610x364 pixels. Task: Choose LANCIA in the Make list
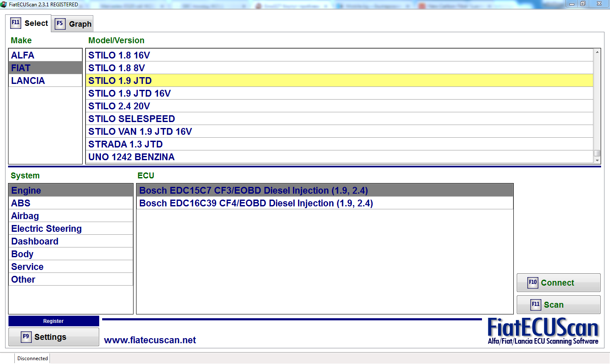tap(28, 81)
